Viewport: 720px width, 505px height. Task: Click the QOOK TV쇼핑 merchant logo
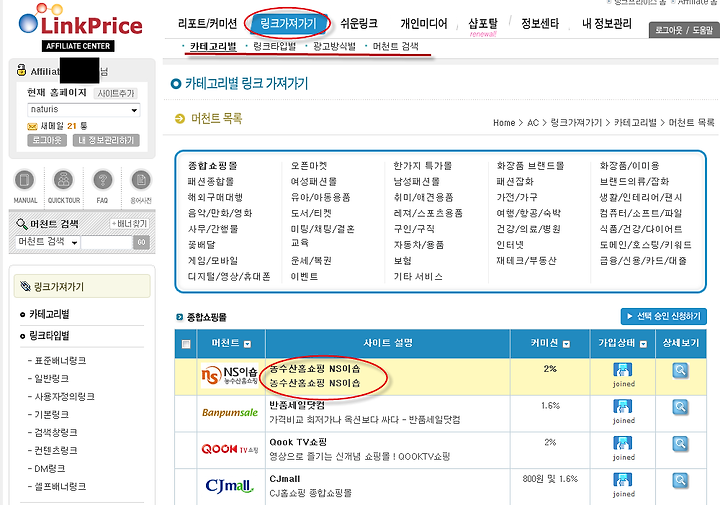click(x=230, y=449)
